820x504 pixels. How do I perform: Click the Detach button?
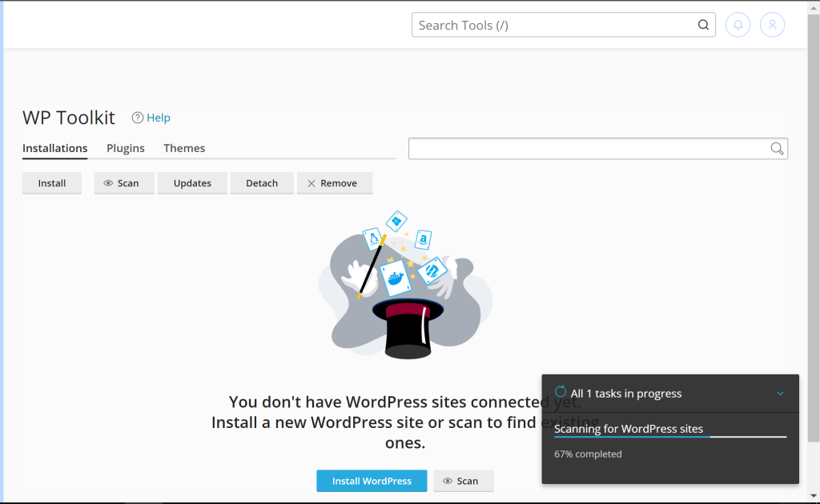tap(262, 183)
